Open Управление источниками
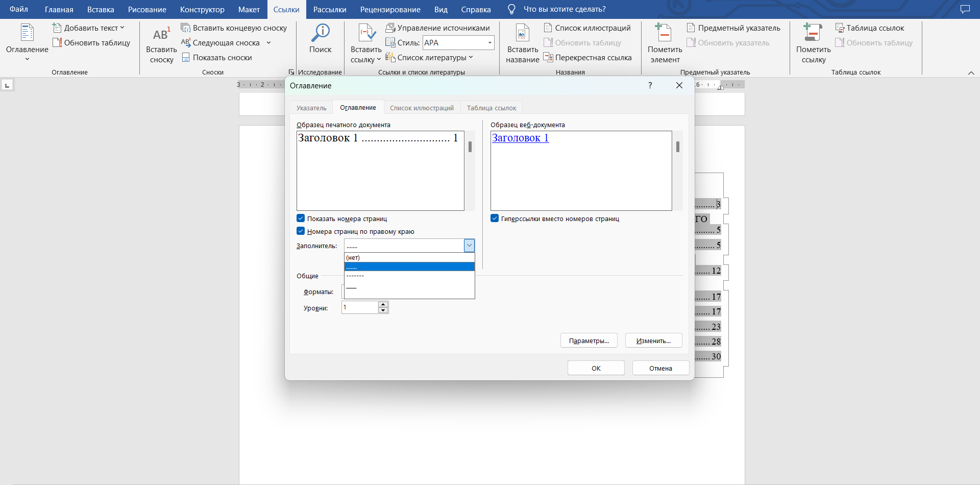Image resolution: width=980 pixels, height=485 pixels. pos(437,28)
